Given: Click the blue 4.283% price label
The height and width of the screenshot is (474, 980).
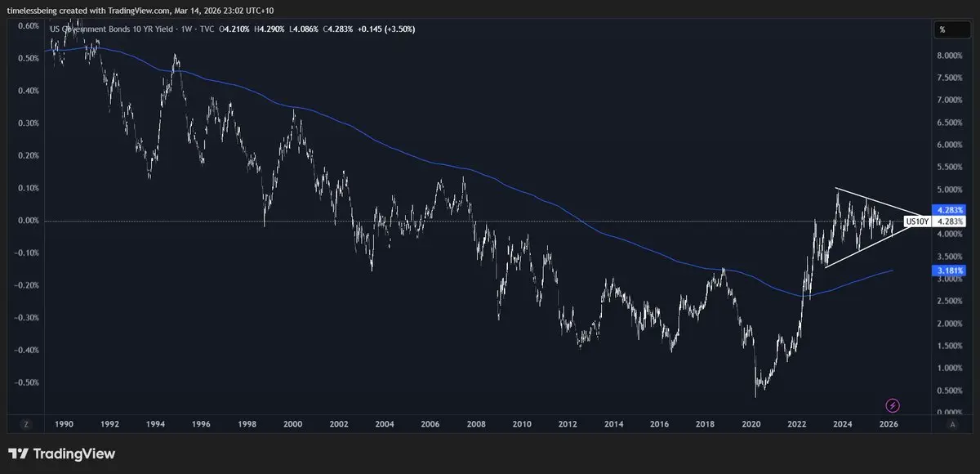Looking at the screenshot, I should point(951,210).
